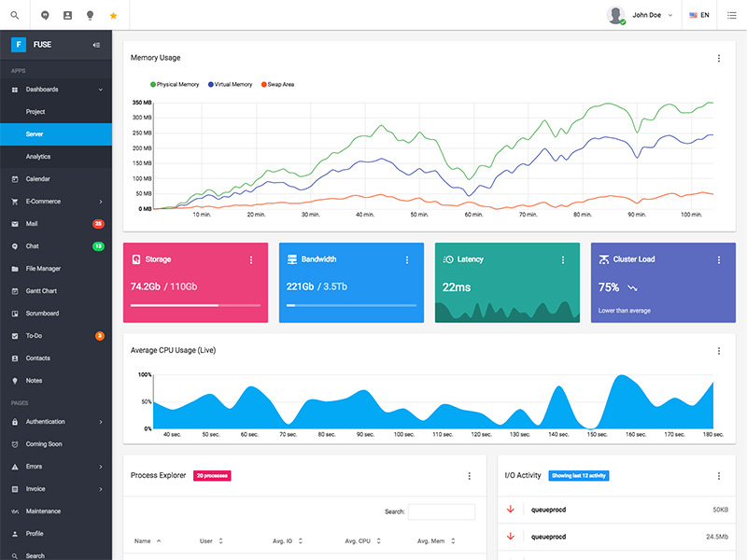The width and height of the screenshot is (747, 560).
Task: Open the starred shortcuts icon
Action: pos(113,16)
